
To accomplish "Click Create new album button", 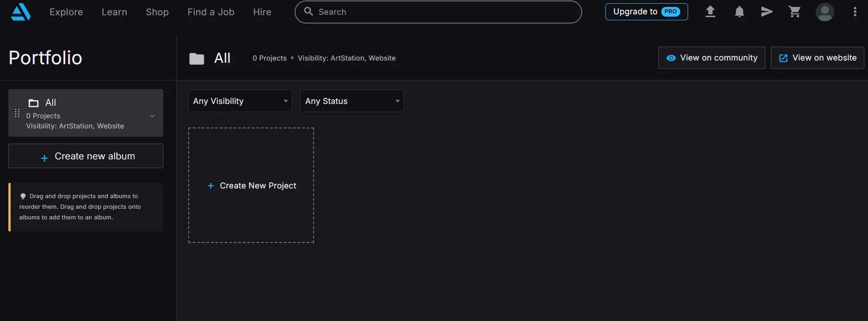I will (x=86, y=156).
